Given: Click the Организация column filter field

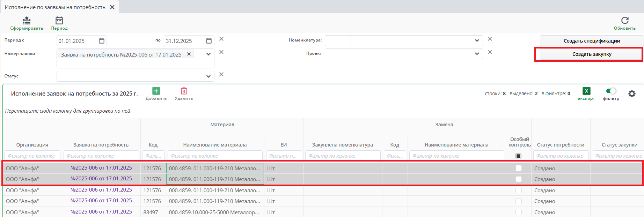Looking at the screenshot, I should 32,156.
